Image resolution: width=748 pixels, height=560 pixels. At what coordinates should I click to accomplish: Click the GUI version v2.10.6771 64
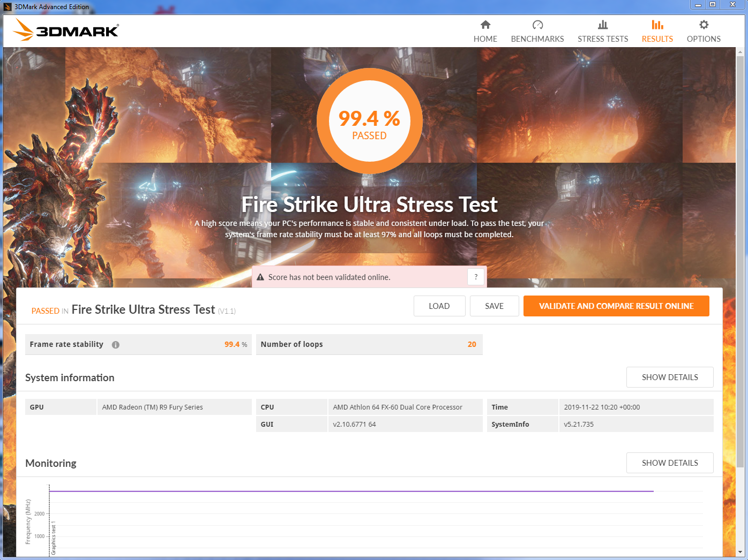click(x=354, y=425)
